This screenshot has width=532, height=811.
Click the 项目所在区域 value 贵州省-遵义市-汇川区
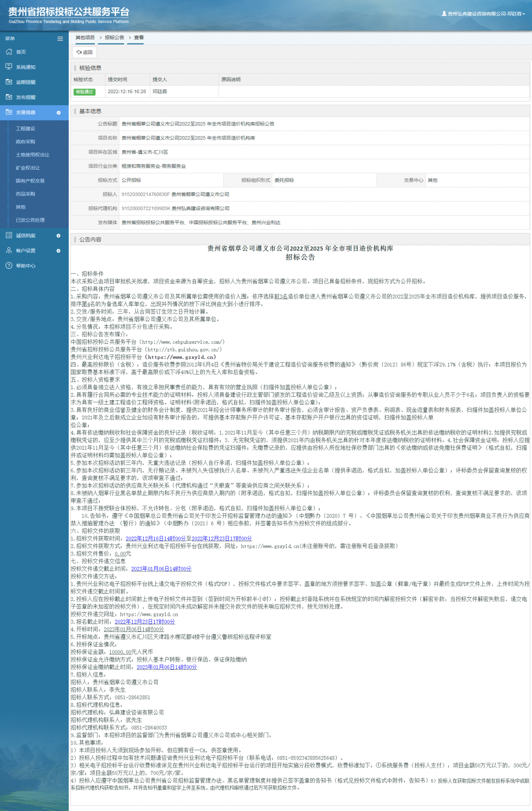pos(145,152)
